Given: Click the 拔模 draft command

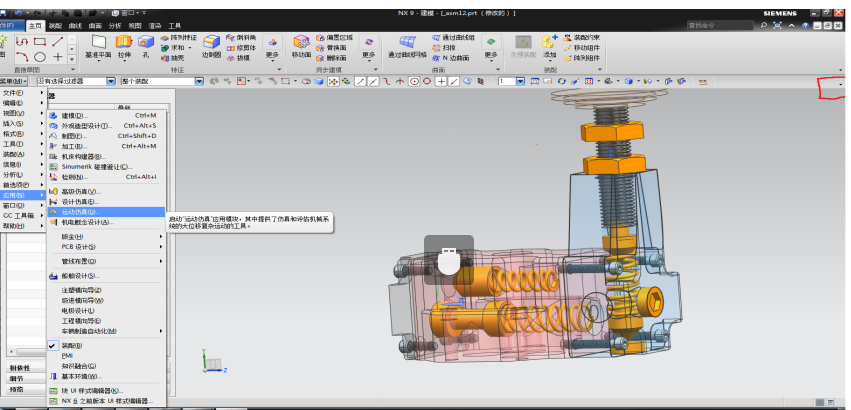Looking at the screenshot, I should (238, 58).
